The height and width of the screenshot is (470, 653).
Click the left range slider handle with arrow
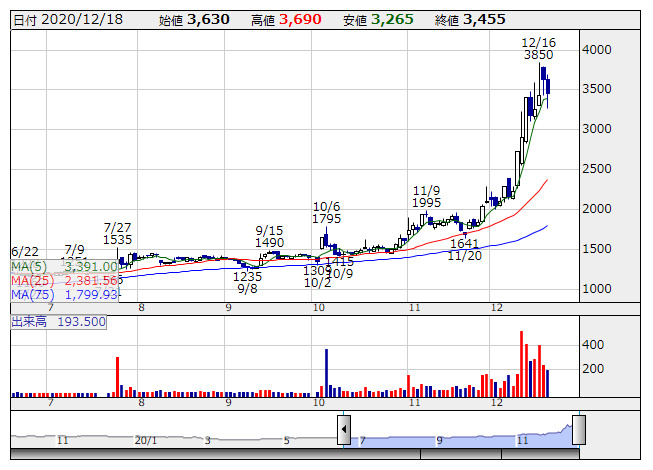[344, 431]
